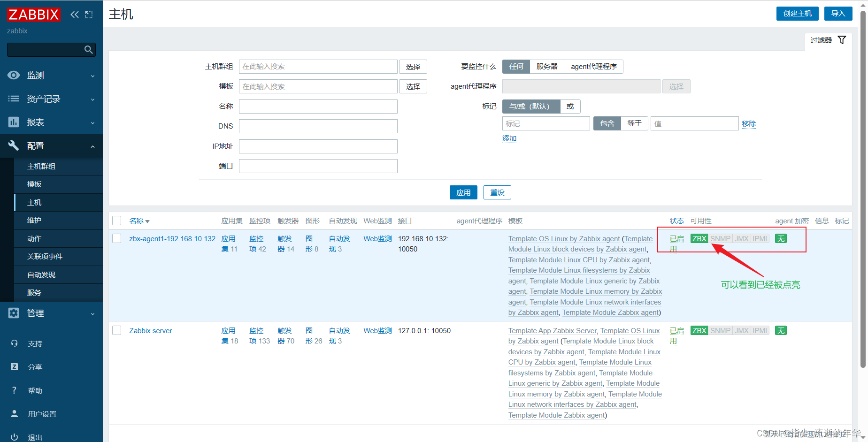Open 自动发现 under 配置

point(59,275)
